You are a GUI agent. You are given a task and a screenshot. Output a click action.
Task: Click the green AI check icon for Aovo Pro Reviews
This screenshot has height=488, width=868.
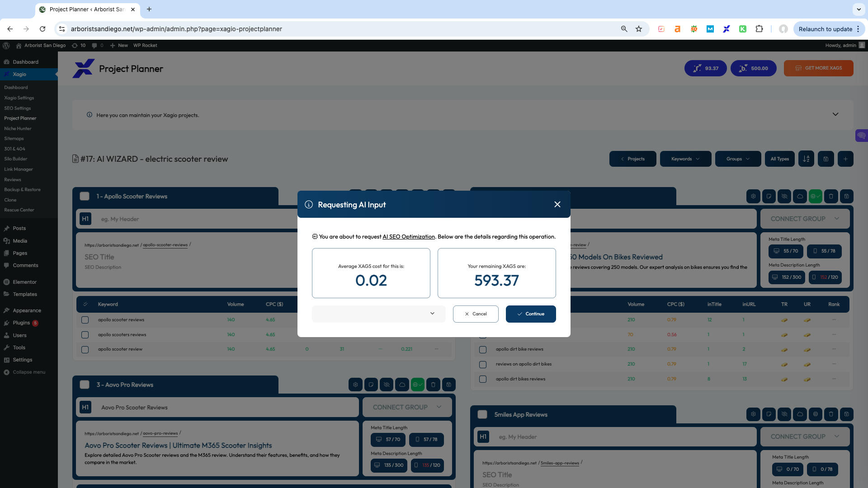point(417,385)
